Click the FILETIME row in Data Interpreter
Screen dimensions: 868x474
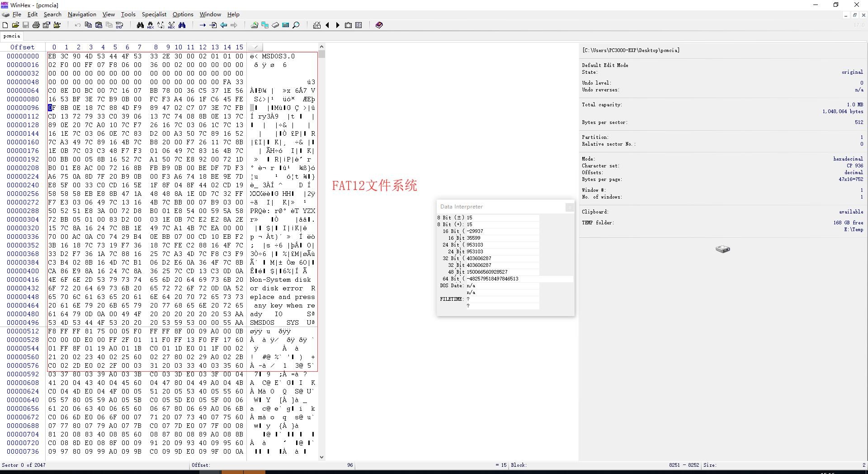[488, 299]
